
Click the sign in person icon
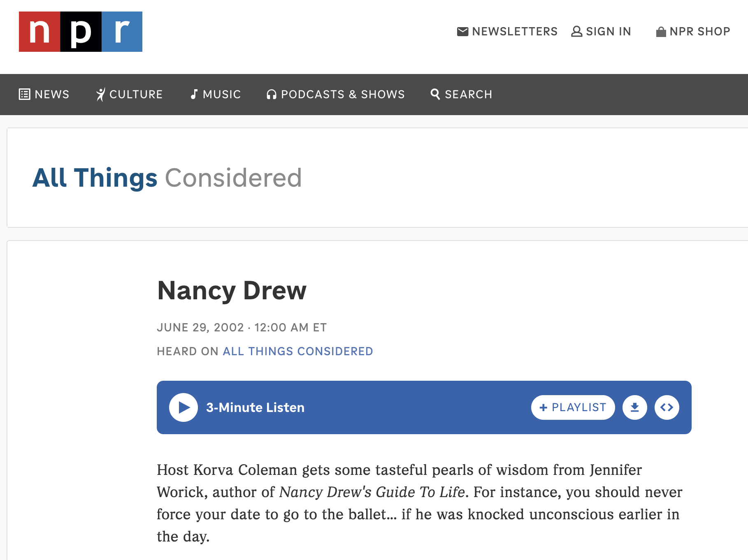[x=576, y=32]
